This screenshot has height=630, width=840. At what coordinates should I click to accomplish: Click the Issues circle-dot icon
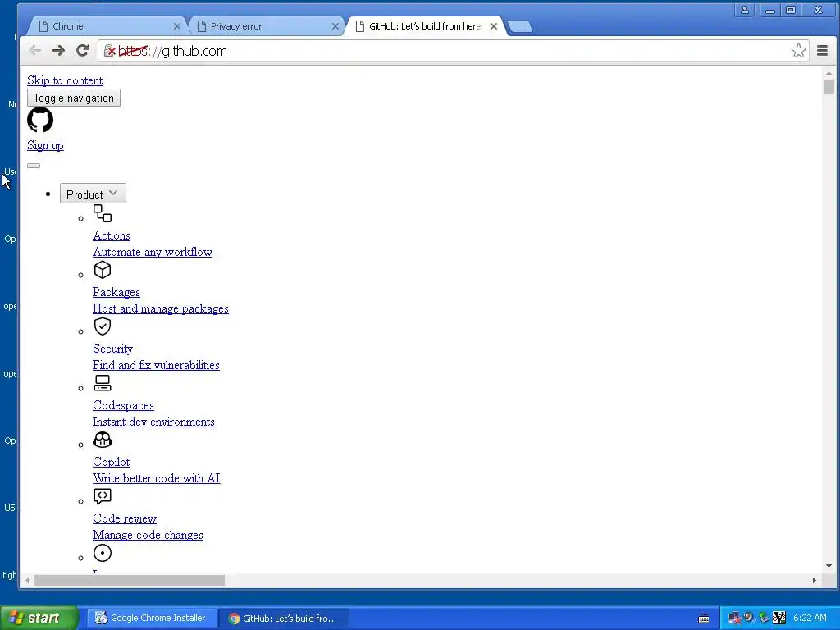pos(103,553)
